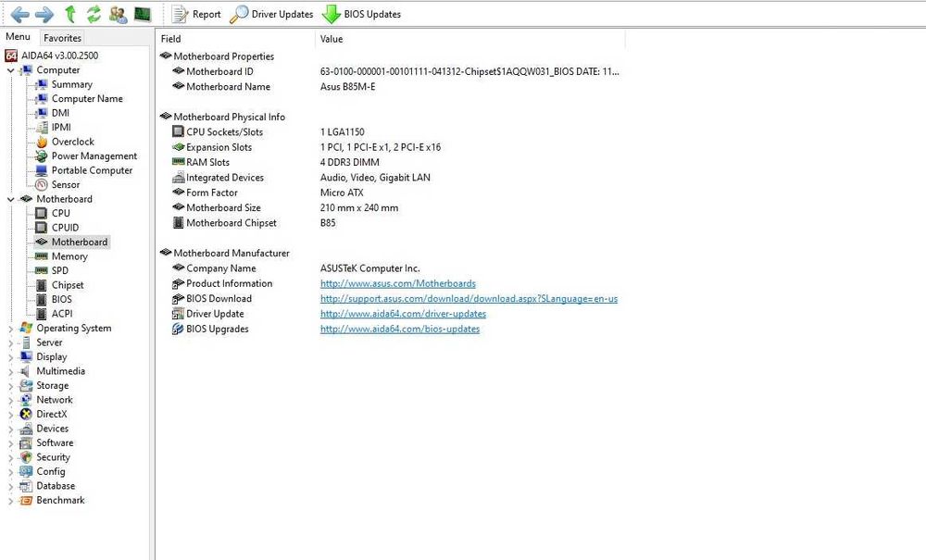The width and height of the screenshot is (926, 560).
Task: Click the blue Forward arrow icon
Action: [x=44, y=14]
